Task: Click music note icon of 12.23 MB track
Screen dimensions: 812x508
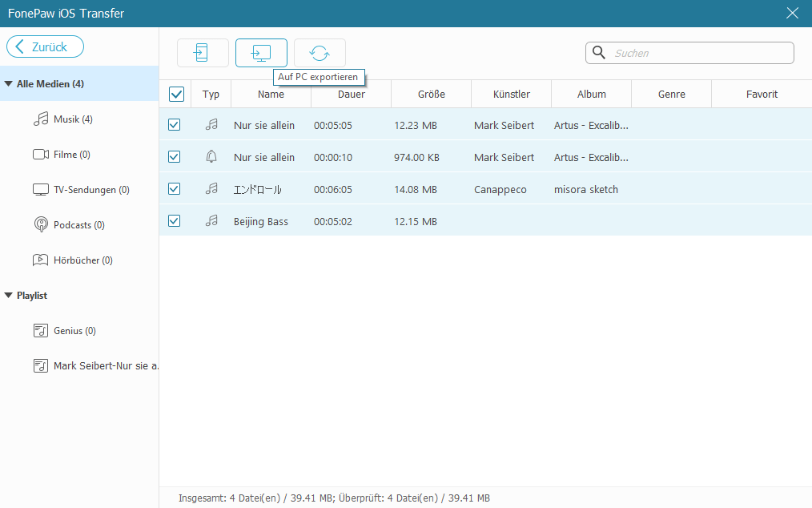Action: tap(211, 124)
